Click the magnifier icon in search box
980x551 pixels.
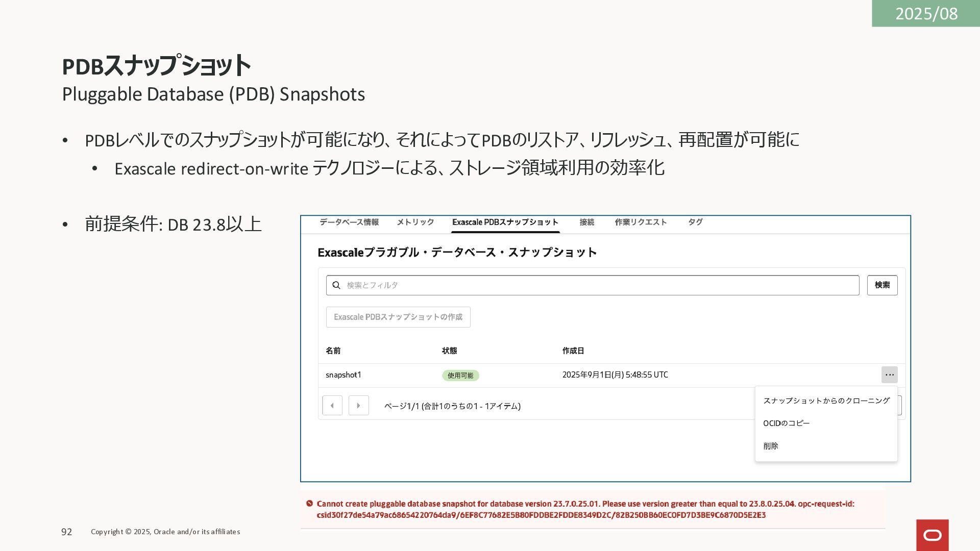[336, 285]
